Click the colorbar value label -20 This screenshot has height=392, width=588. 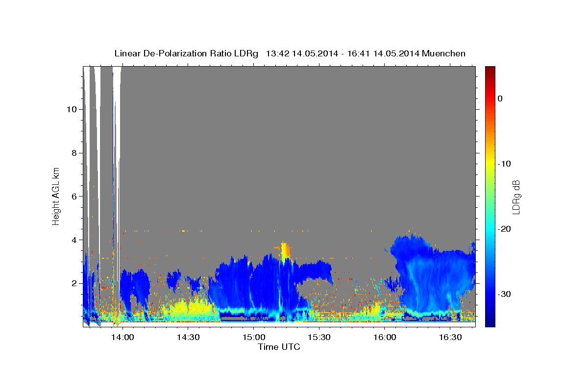[505, 229]
